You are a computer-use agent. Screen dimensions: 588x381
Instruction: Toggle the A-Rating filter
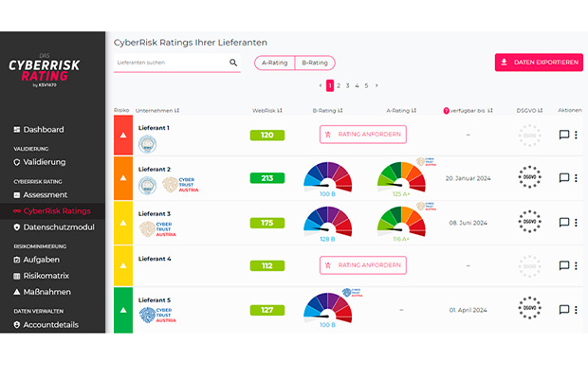point(274,63)
